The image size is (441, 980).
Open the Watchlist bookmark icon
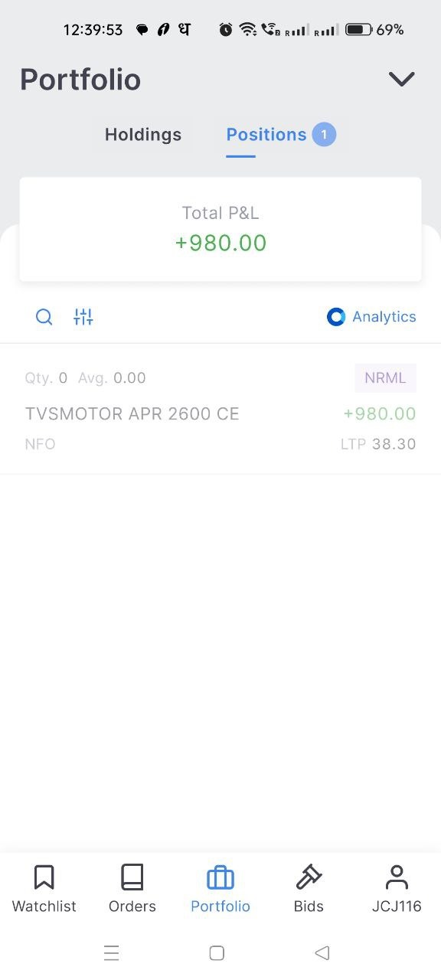(x=44, y=877)
